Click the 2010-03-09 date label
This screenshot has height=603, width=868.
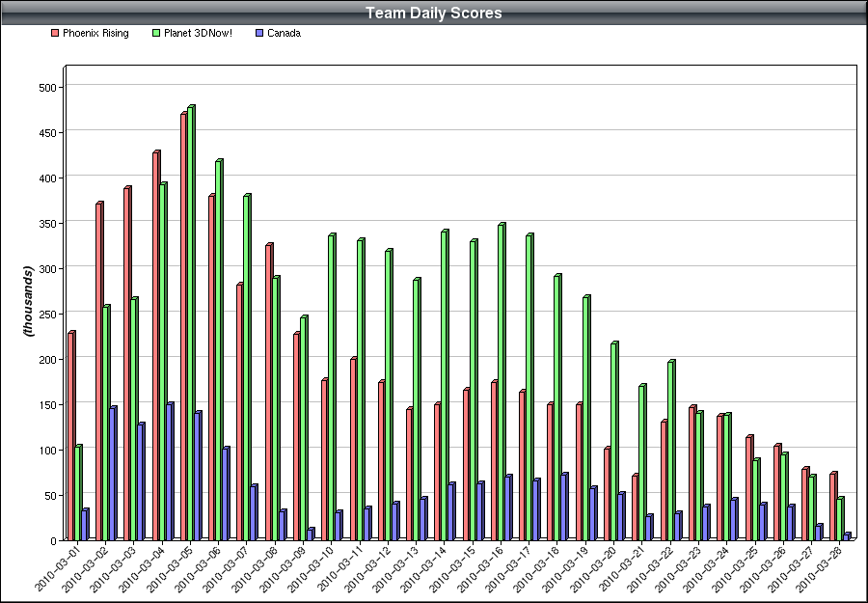[283, 566]
